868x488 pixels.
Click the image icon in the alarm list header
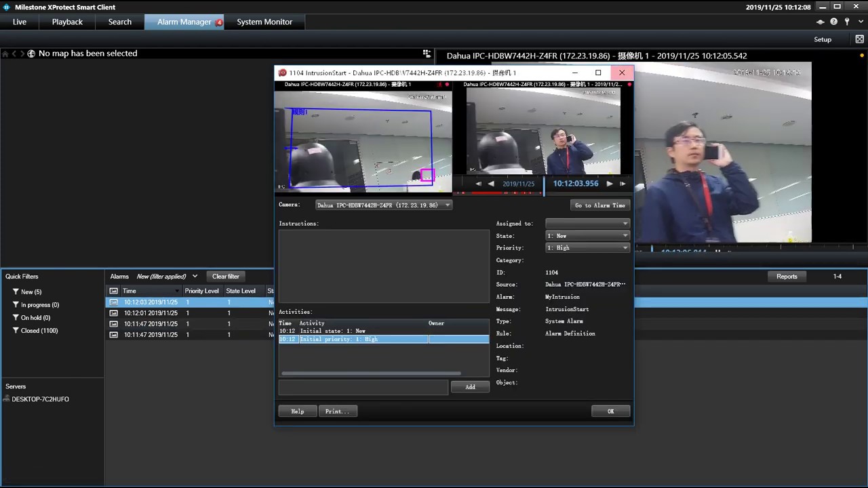114,291
